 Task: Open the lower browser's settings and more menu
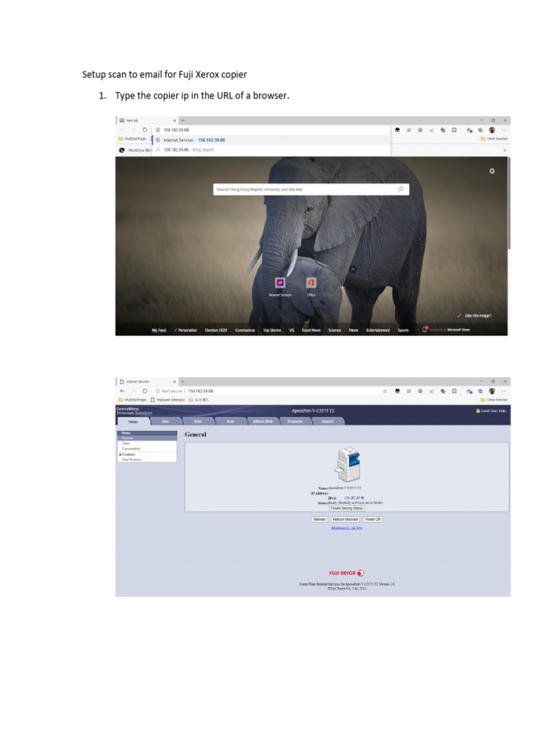click(x=504, y=391)
